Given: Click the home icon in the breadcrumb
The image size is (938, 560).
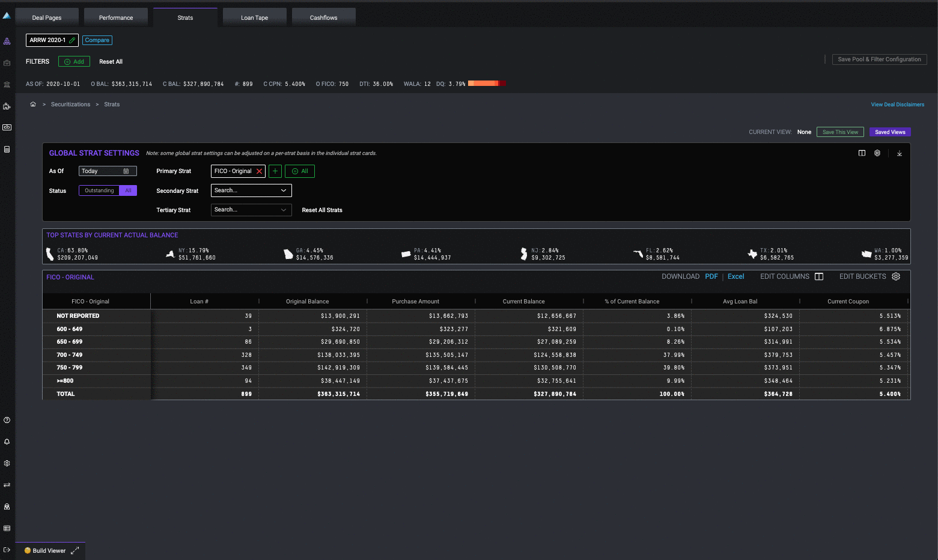Looking at the screenshot, I should [33, 104].
